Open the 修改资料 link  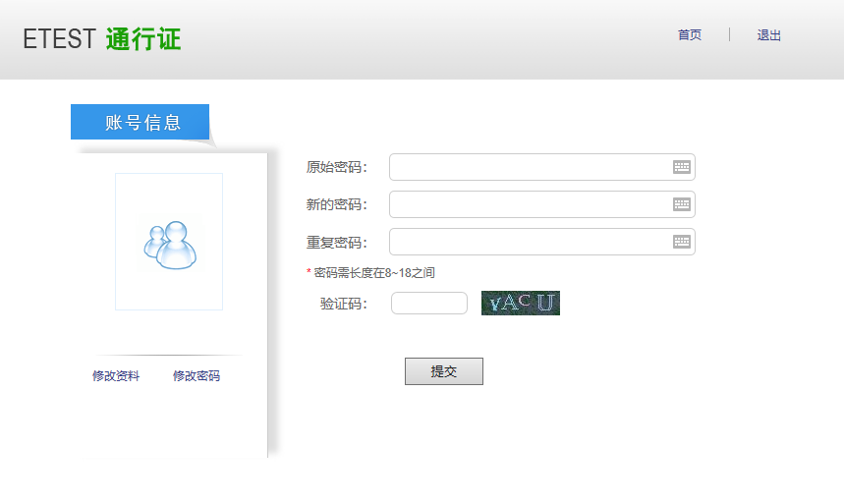tap(116, 376)
